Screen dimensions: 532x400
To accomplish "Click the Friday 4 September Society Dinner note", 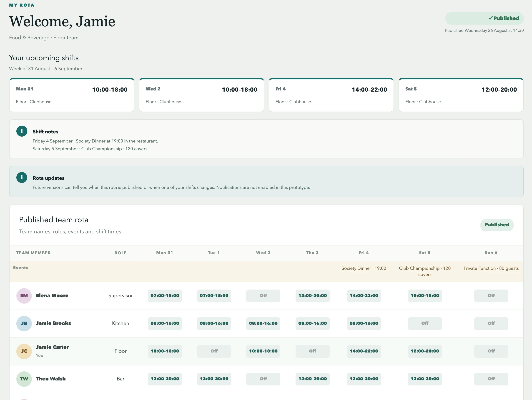I will [95, 141].
